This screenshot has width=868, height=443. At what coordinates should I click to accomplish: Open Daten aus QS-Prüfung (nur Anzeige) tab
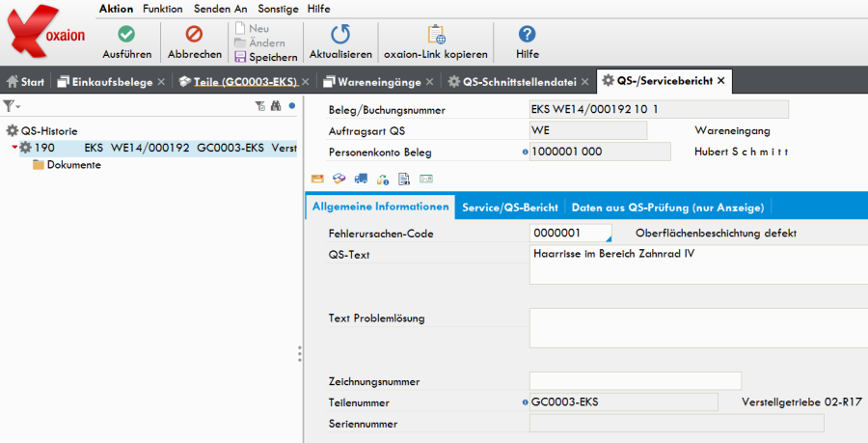click(667, 208)
